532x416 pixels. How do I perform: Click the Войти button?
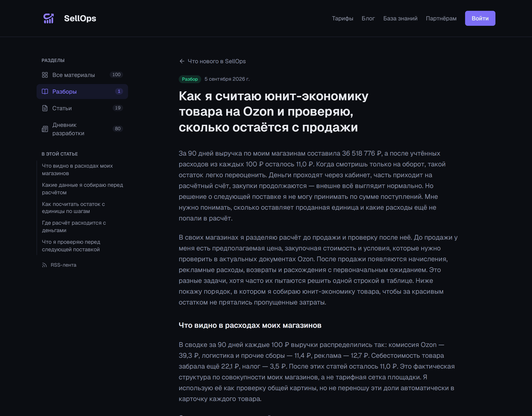pyautogui.click(x=480, y=18)
